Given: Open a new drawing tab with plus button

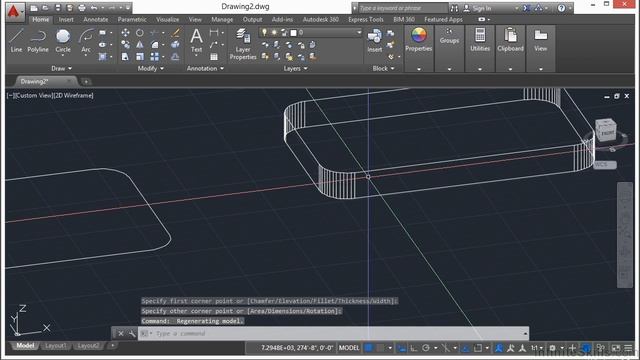Looking at the screenshot, I should tap(86, 82).
